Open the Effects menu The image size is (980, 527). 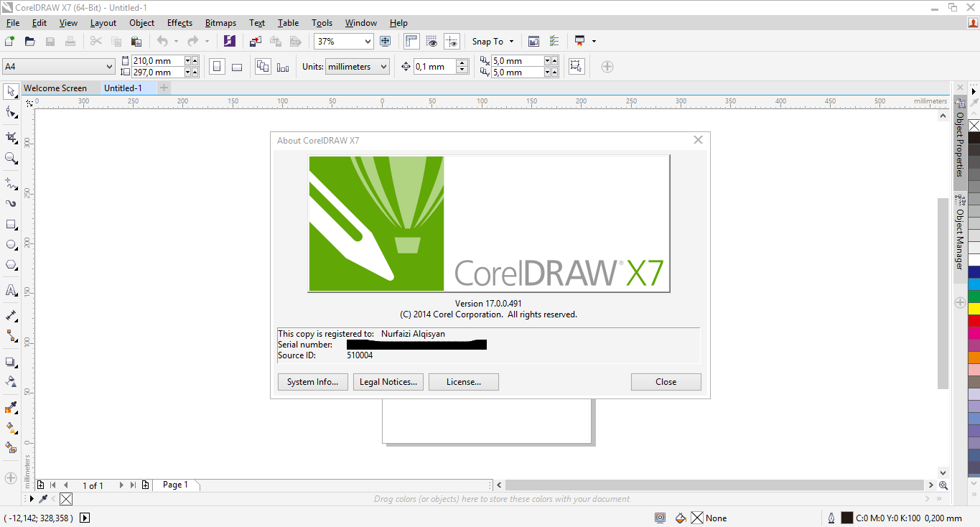click(179, 23)
